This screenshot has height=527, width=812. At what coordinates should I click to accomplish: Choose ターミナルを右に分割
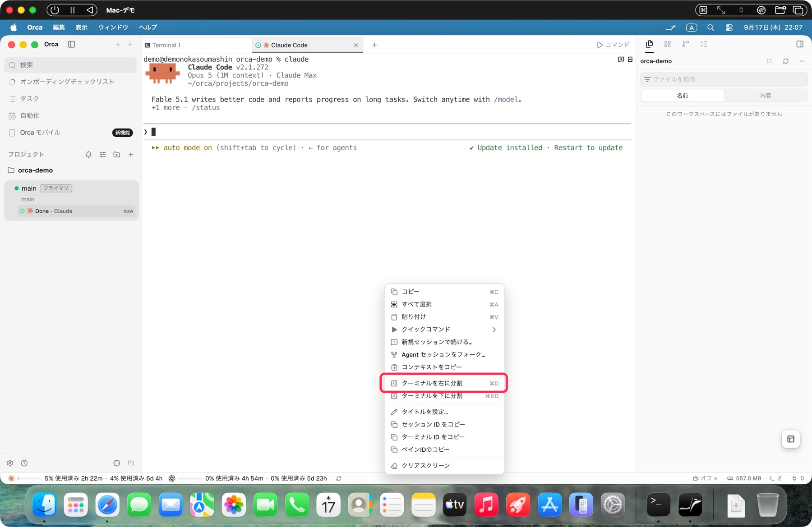[x=444, y=383]
